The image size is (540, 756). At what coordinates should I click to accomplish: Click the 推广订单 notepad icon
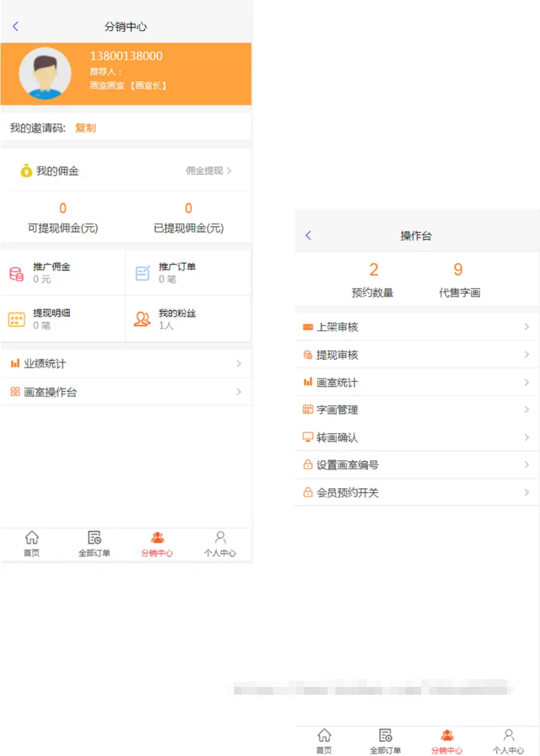142,273
